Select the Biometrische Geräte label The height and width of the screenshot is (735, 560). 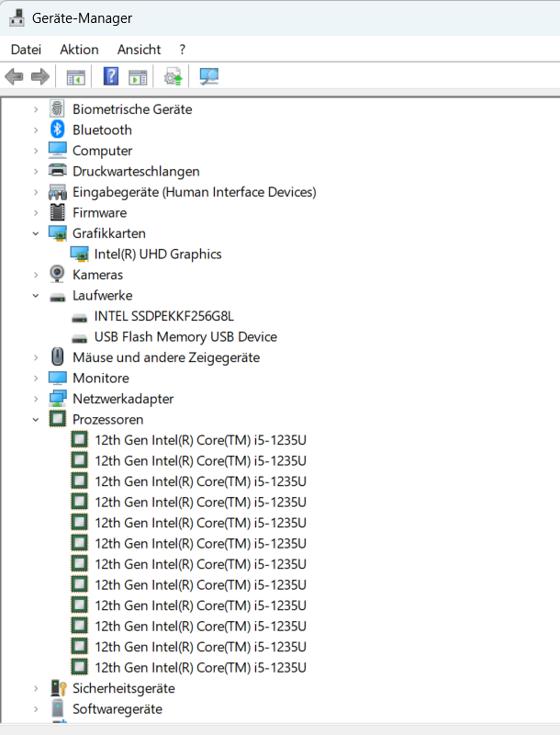(132, 109)
